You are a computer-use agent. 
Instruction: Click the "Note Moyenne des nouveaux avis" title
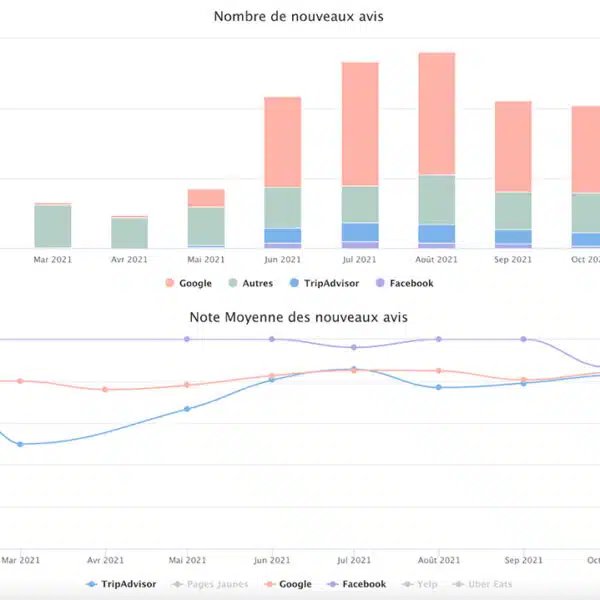point(299,317)
